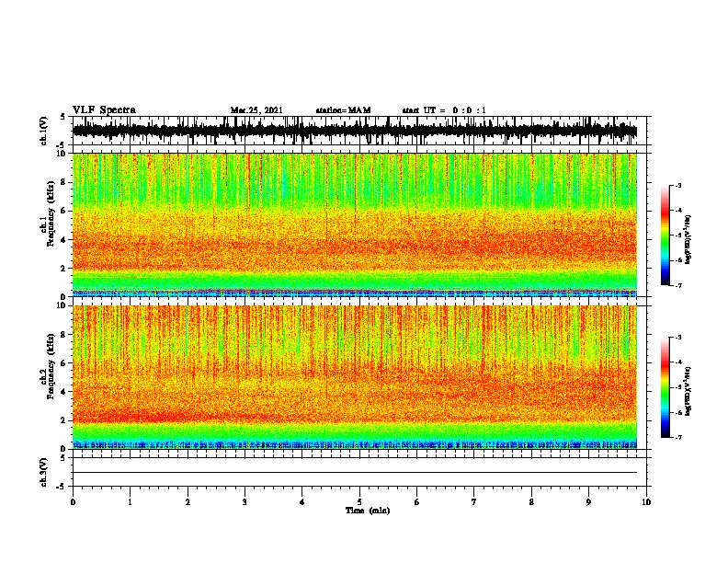Click the ch.1 voltage waveform trace
728x563 pixels.
coord(355,131)
